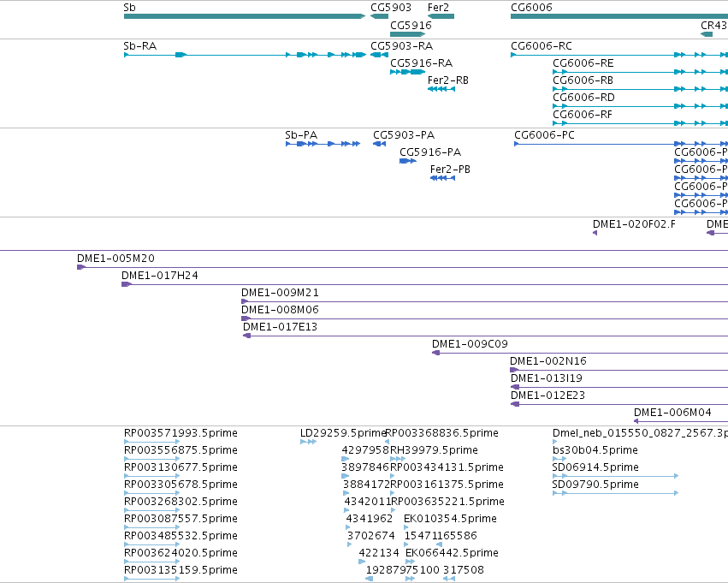Click the CG5903 gene label
Screen dimensions: 728x583
click(390, 8)
